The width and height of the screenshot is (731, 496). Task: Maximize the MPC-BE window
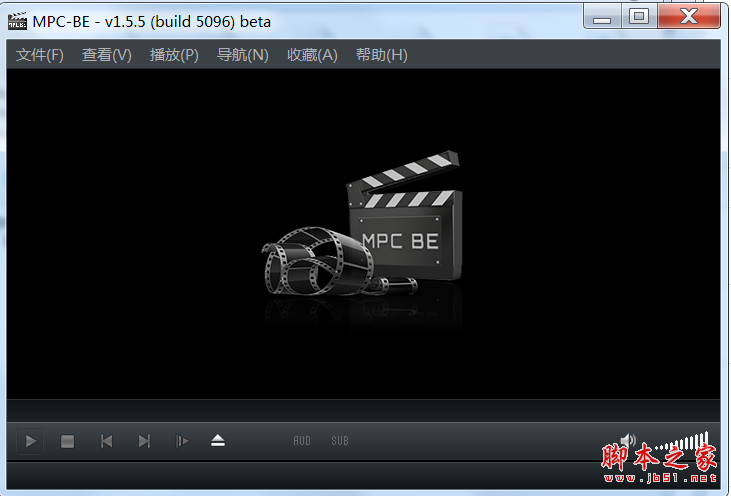[x=639, y=17]
